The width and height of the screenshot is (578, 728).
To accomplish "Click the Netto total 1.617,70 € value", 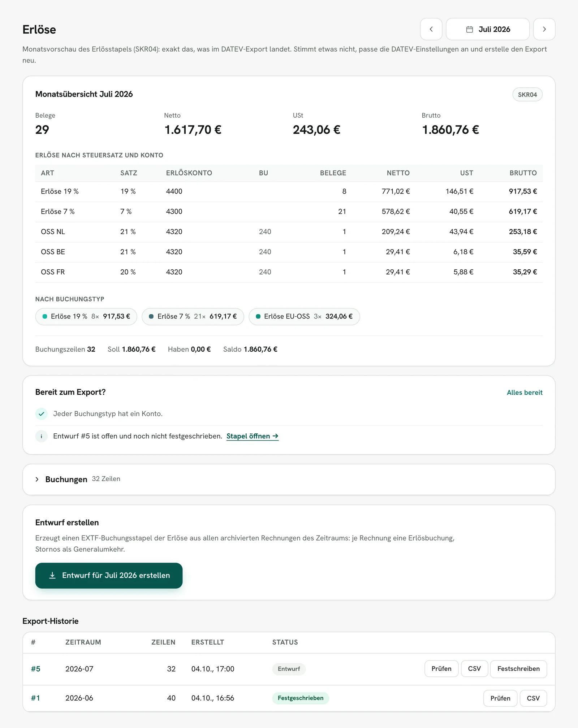I will [x=193, y=130].
